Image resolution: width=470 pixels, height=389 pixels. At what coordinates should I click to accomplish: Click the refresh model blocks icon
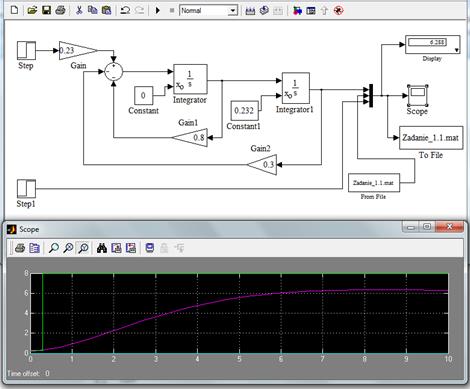point(264,10)
